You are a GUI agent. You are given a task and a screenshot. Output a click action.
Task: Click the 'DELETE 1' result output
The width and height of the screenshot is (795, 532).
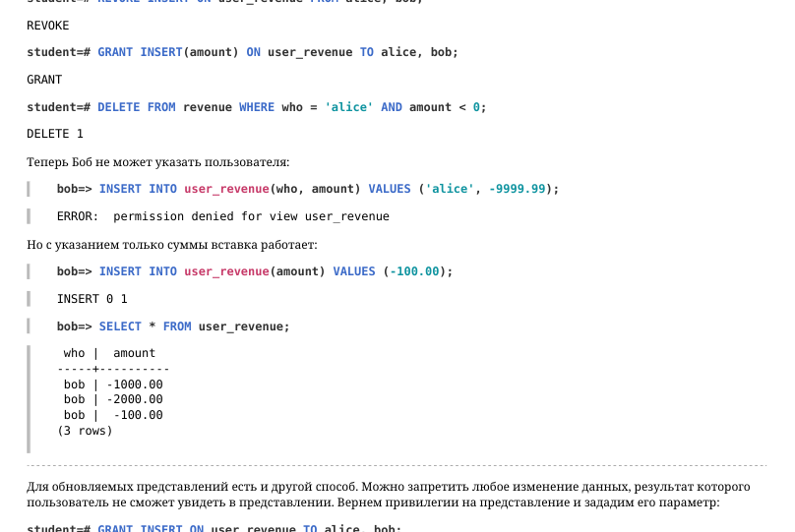(55, 134)
